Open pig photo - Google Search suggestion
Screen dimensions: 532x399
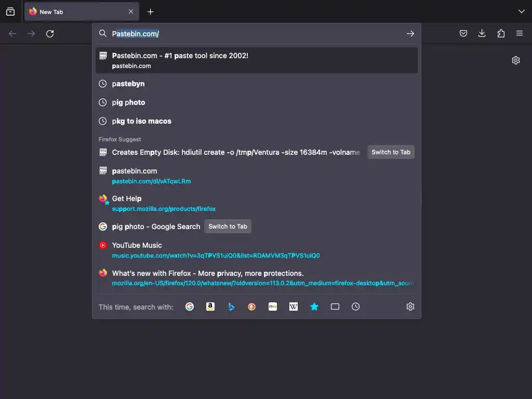pos(156,227)
